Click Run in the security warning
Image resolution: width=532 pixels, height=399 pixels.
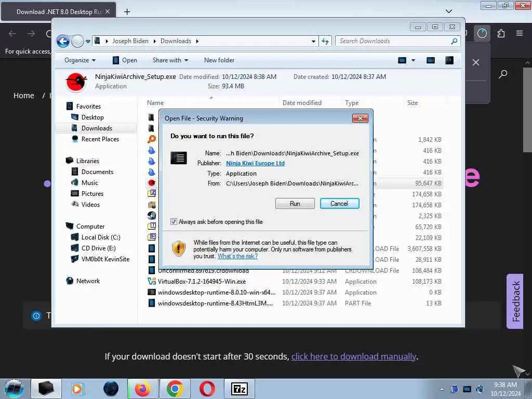[x=295, y=204]
